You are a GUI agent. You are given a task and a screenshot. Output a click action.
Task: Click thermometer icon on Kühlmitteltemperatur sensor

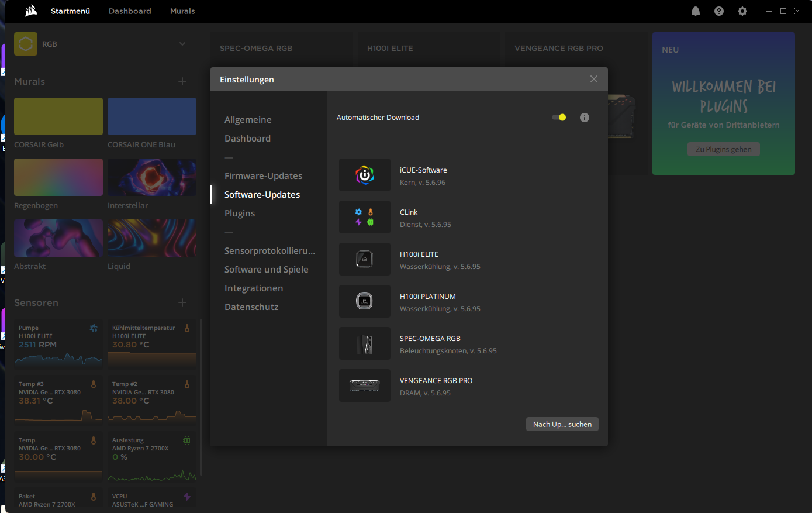[x=187, y=328]
